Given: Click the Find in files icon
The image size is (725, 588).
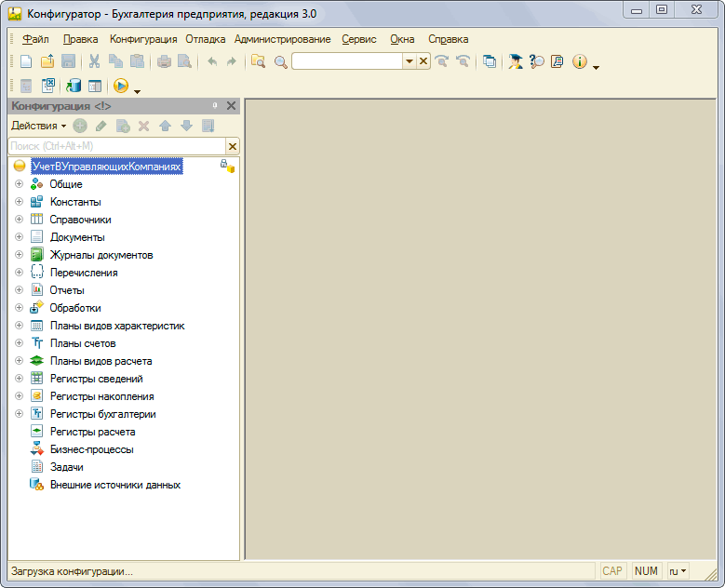Looking at the screenshot, I should click(258, 61).
